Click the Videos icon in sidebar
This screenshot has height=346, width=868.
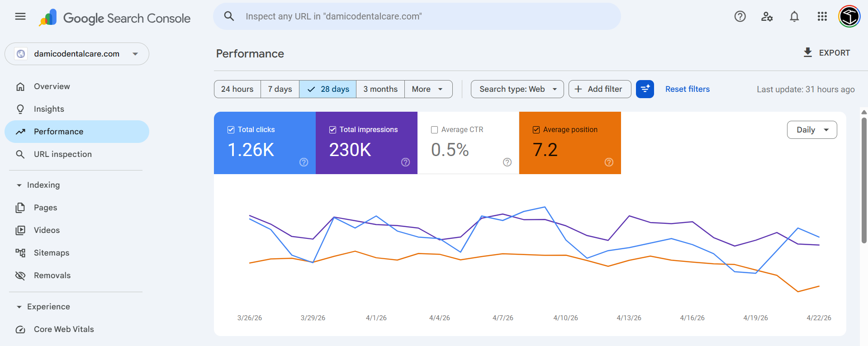20,230
